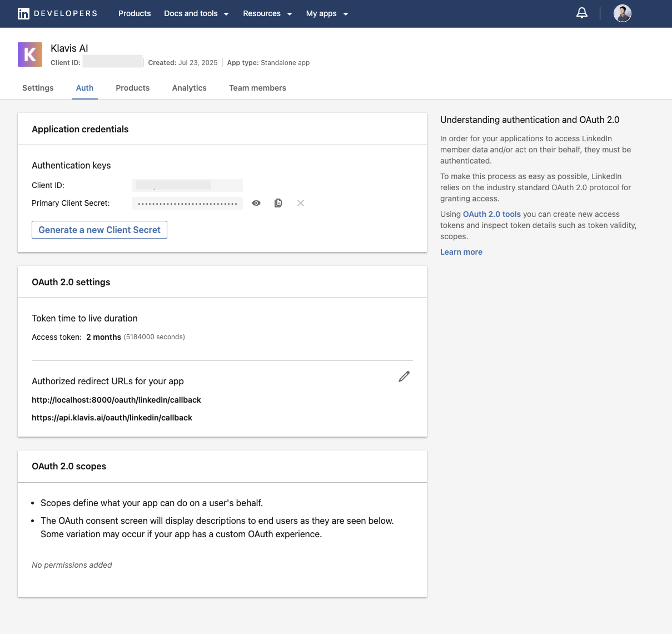Open the Analytics tab

[190, 88]
